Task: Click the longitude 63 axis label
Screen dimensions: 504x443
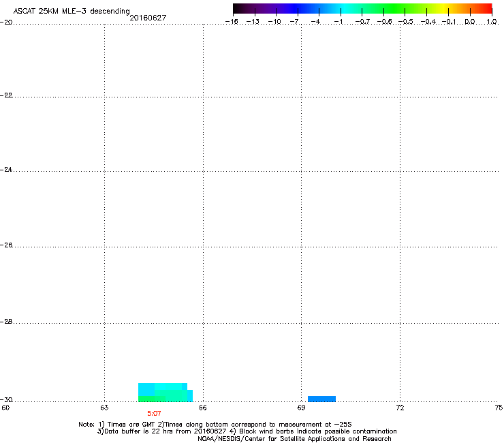Action: [104, 408]
